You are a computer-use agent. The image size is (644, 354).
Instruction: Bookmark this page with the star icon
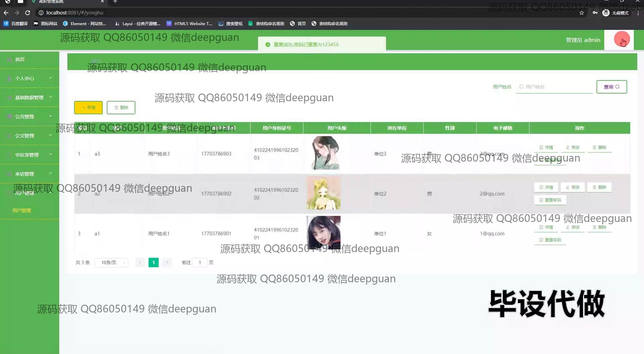point(582,13)
